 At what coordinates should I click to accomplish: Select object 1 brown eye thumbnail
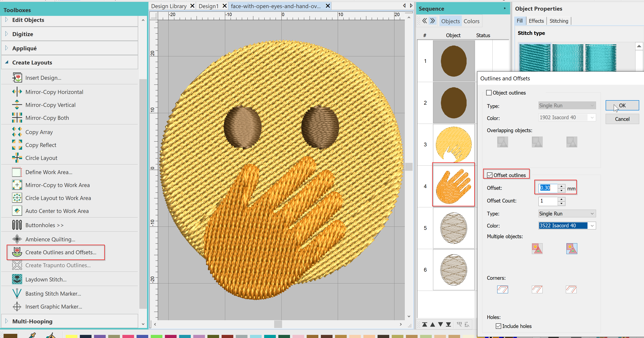pyautogui.click(x=453, y=61)
